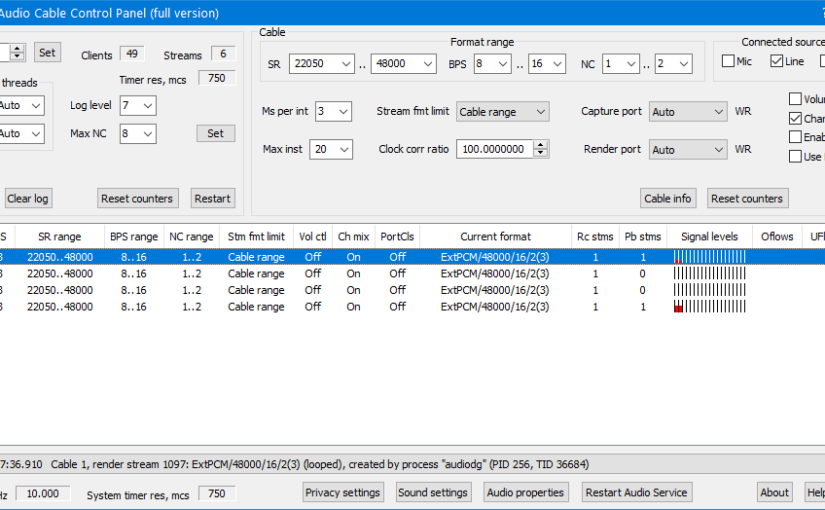Expand the Max NC dropdown
The width and height of the screenshot is (825, 510).
pyautogui.click(x=138, y=133)
